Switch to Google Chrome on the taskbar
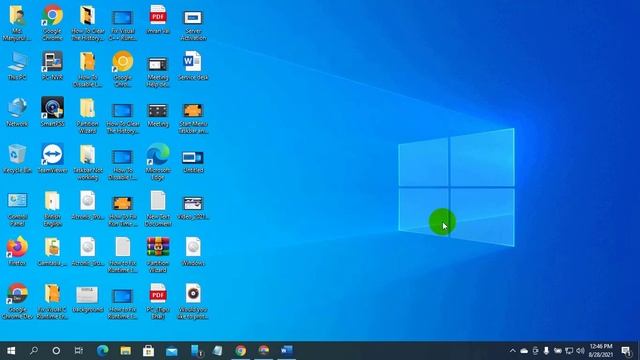The height and width of the screenshot is (360, 640). [240, 351]
